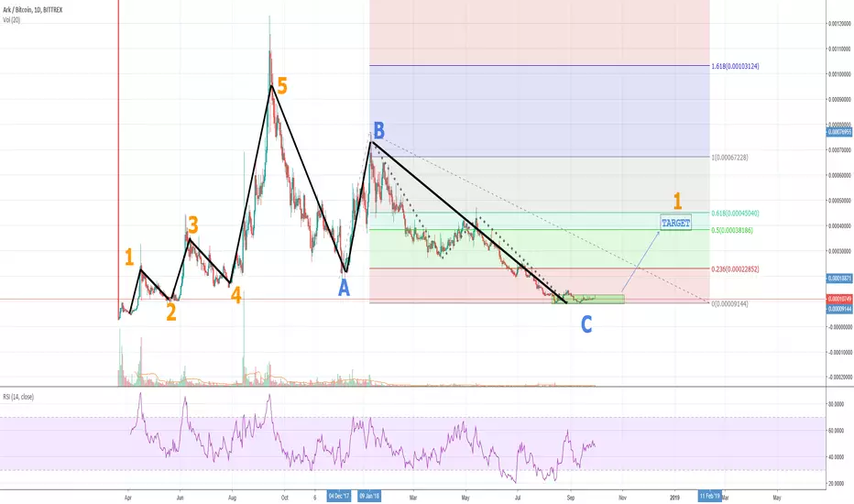Select the orange wave 3 label
The height and width of the screenshot is (504, 854).
coord(192,225)
